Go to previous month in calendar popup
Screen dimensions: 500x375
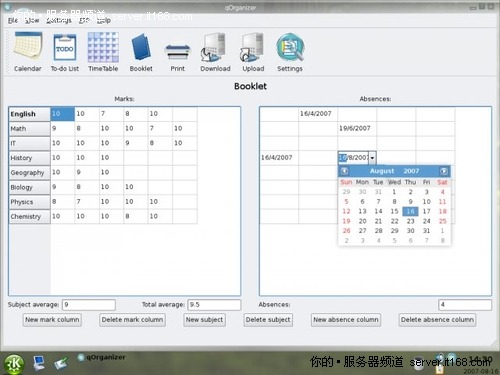click(345, 171)
